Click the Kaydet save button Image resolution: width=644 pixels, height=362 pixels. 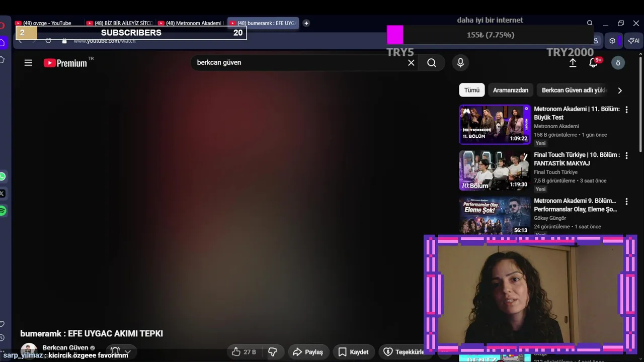tap(353, 352)
